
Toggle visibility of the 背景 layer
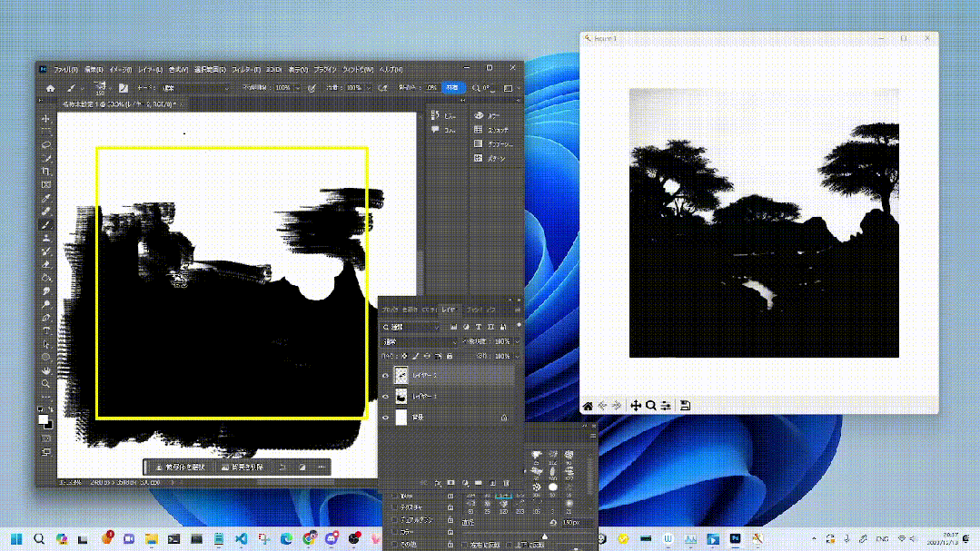386,418
